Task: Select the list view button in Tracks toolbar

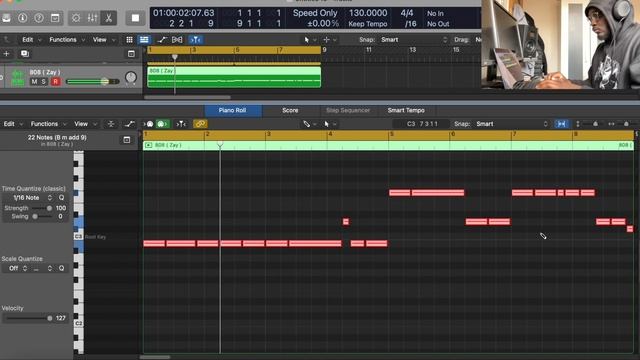Action: [x=144, y=40]
